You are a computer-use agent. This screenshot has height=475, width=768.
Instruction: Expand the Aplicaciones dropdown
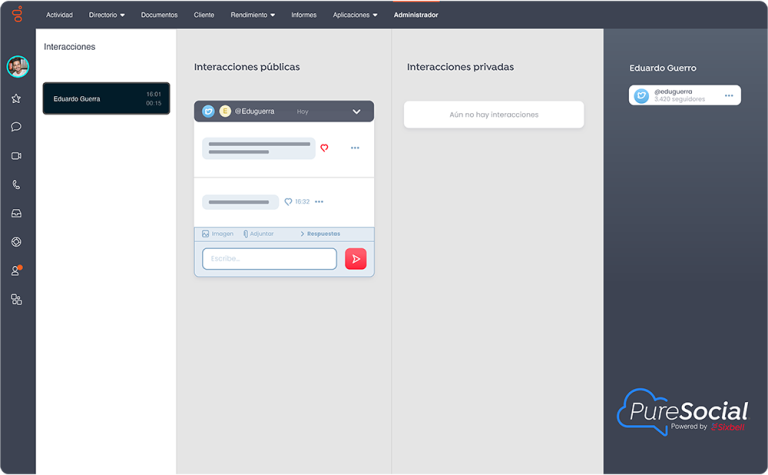(x=355, y=15)
